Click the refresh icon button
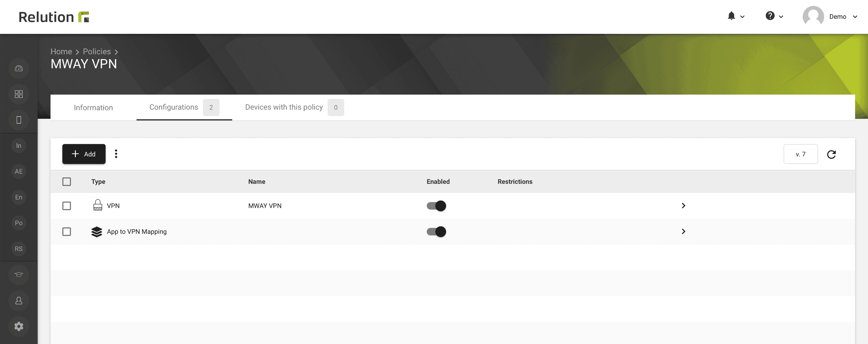 click(x=831, y=154)
